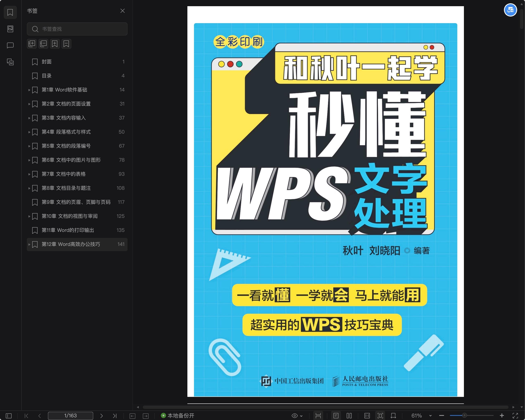Go back to the previous view

coord(132,416)
